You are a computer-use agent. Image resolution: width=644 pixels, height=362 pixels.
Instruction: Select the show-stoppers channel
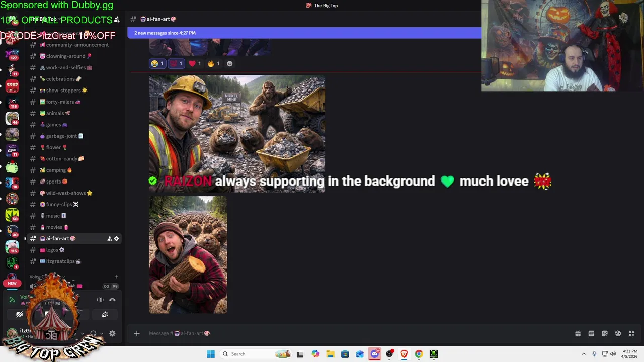74,90
